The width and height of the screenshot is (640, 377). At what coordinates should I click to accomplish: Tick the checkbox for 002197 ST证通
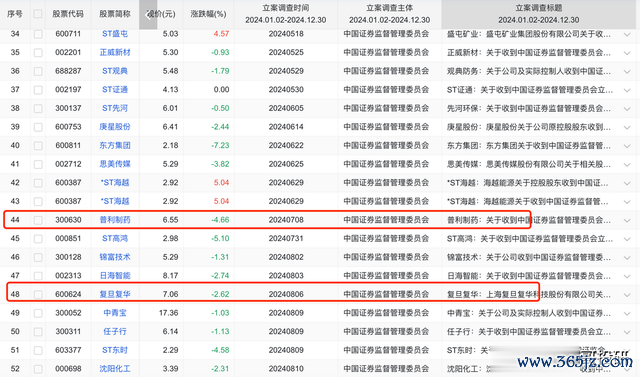tap(38, 90)
